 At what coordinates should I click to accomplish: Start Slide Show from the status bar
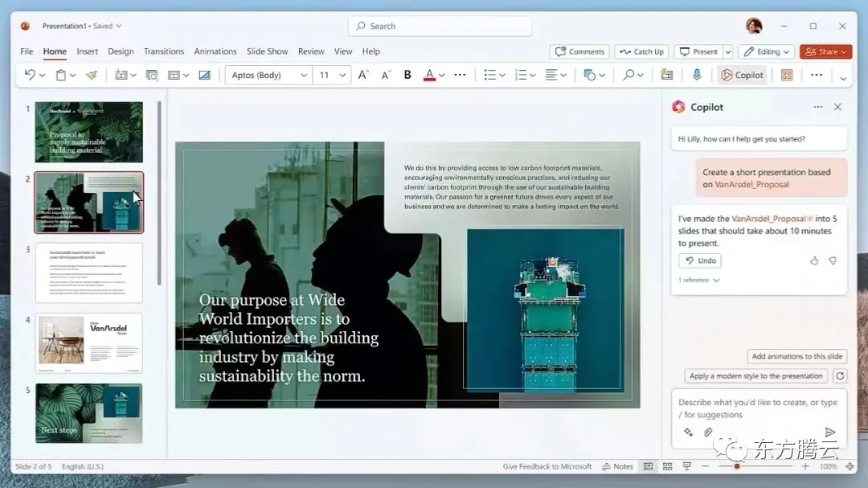(x=686, y=466)
